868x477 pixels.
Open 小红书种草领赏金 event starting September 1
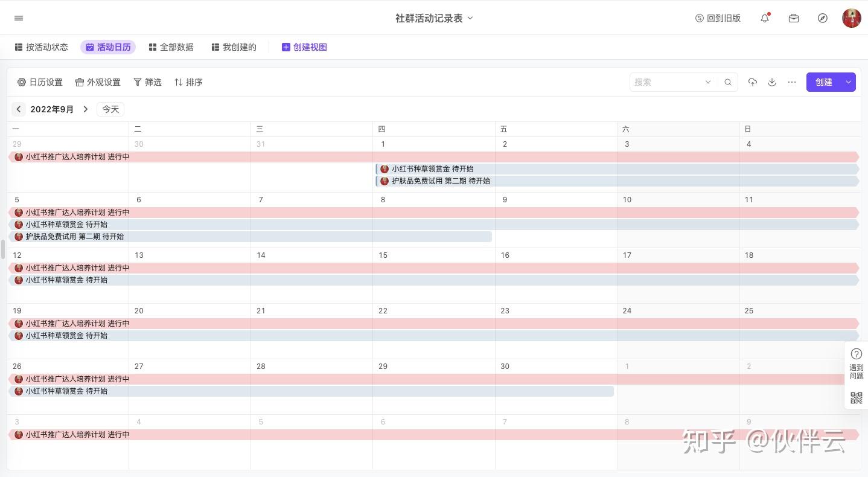click(617, 169)
